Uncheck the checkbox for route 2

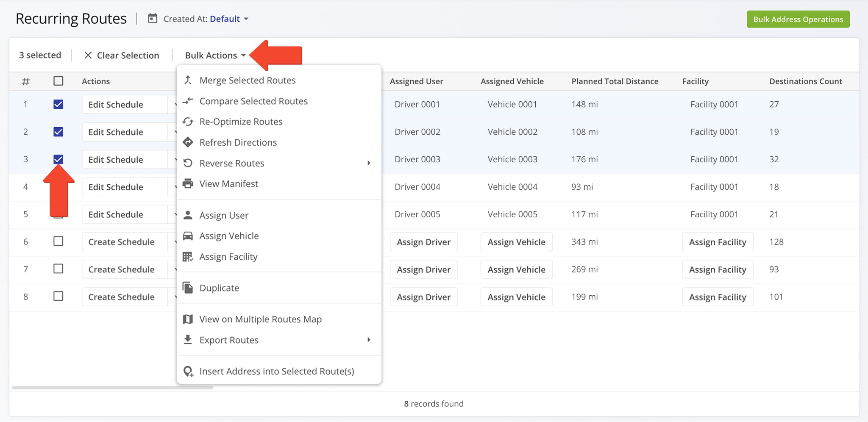58,132
